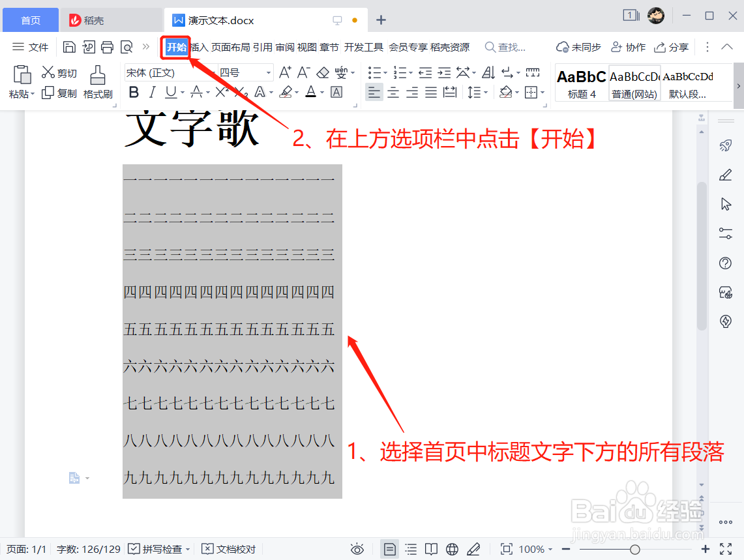Open the 页面布局 (Page Layout) tab
This screenshot has height=560, width=744.
[231, 47]
